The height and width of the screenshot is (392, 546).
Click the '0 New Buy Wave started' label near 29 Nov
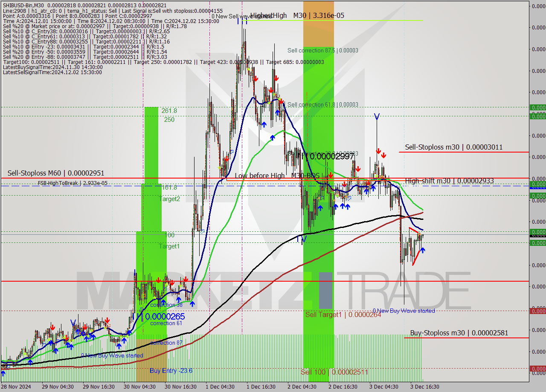(x=112, y=356)
